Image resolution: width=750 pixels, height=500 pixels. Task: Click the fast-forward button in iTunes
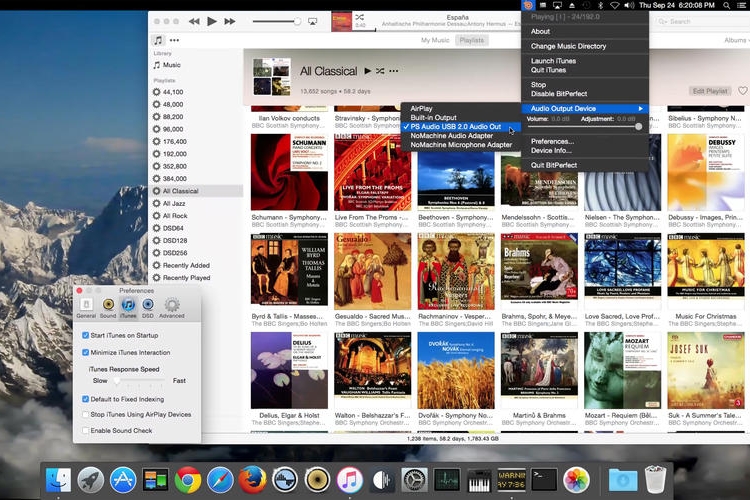pyautogui.click(x=230, y=22)
